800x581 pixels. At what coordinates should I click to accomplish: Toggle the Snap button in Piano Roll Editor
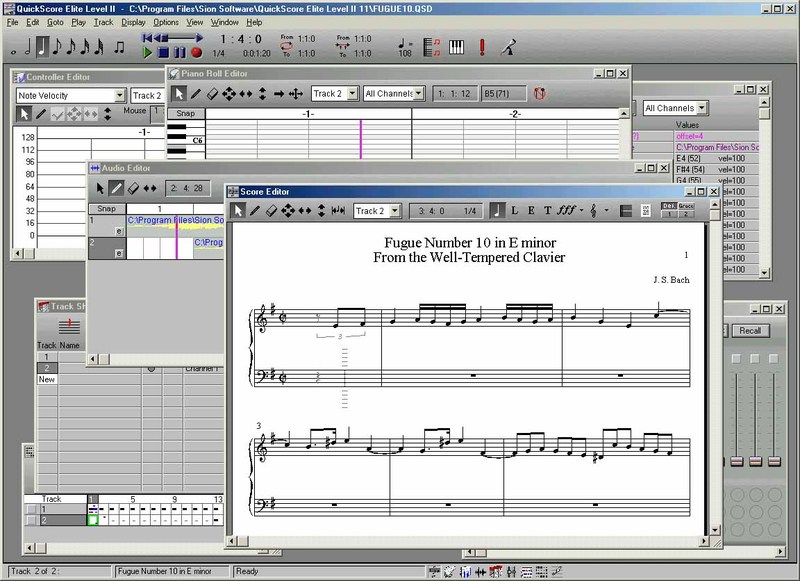click(185, 115)
